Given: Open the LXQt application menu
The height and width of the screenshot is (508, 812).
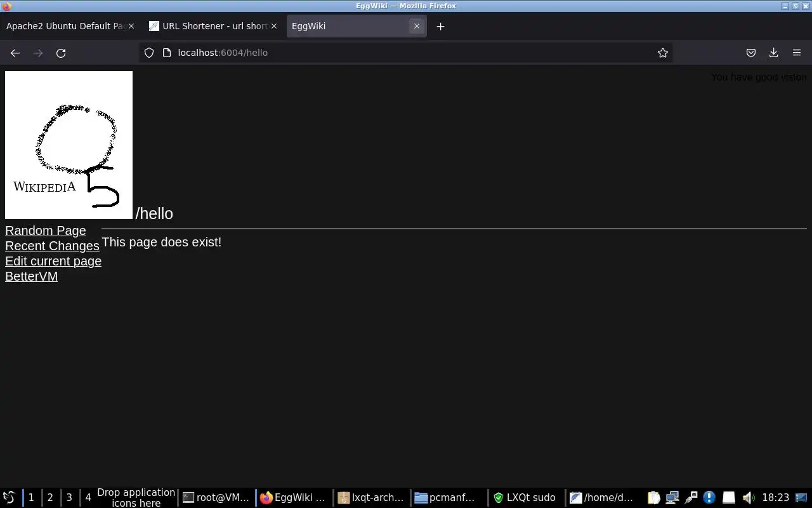Looking at the screenshot, I should [9, 498].
